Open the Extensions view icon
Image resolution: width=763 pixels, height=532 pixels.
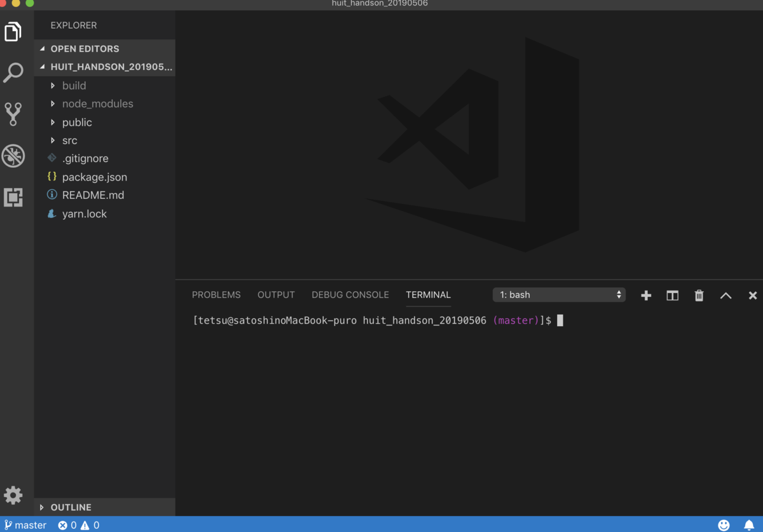(13, 197)
